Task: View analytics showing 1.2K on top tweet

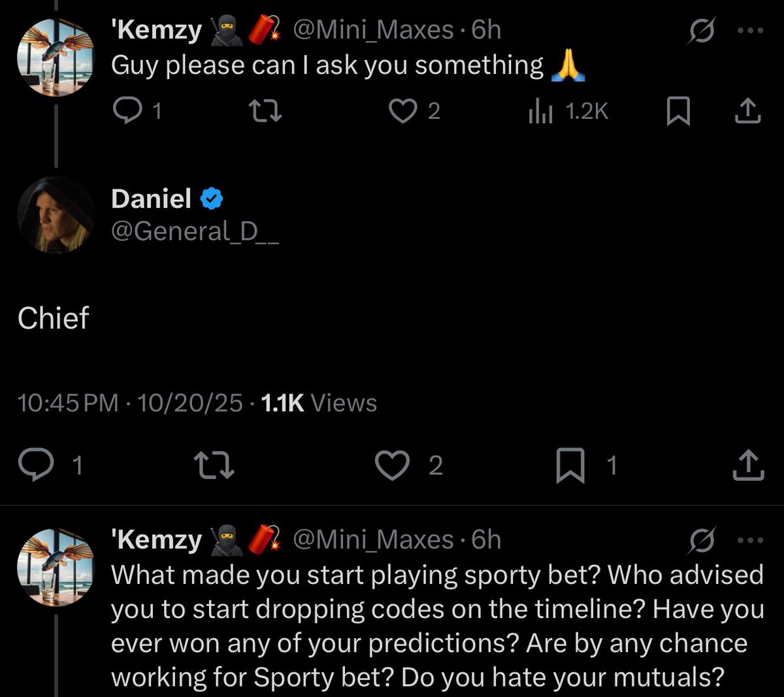Action: (x=540, y=112)
